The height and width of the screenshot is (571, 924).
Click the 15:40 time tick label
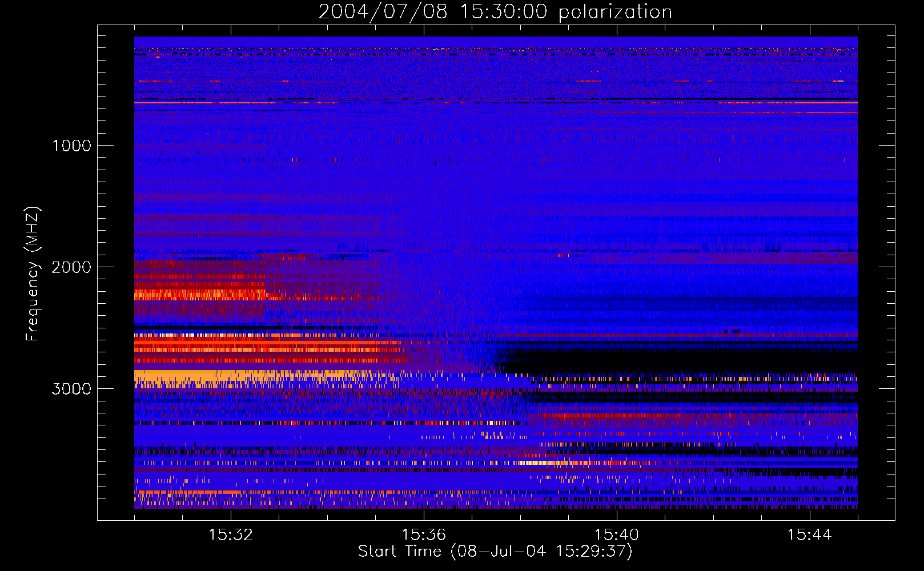617,535
